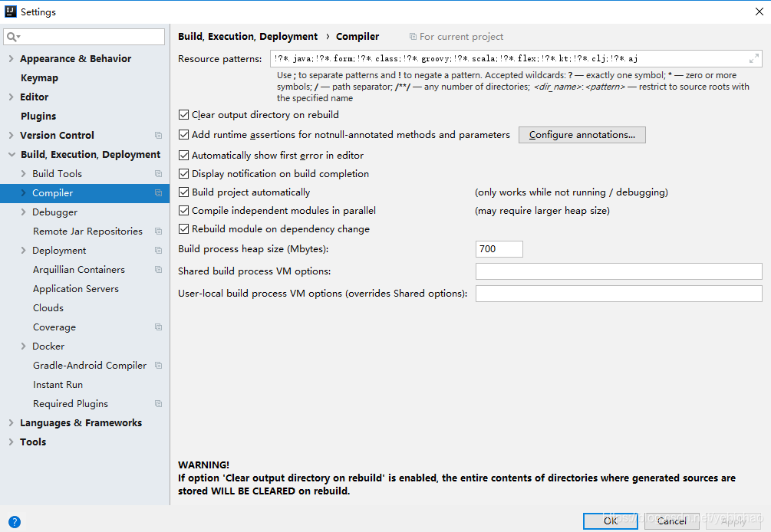Disable Build project automatically
Screen dimensions: 771x532
(184, 192)
